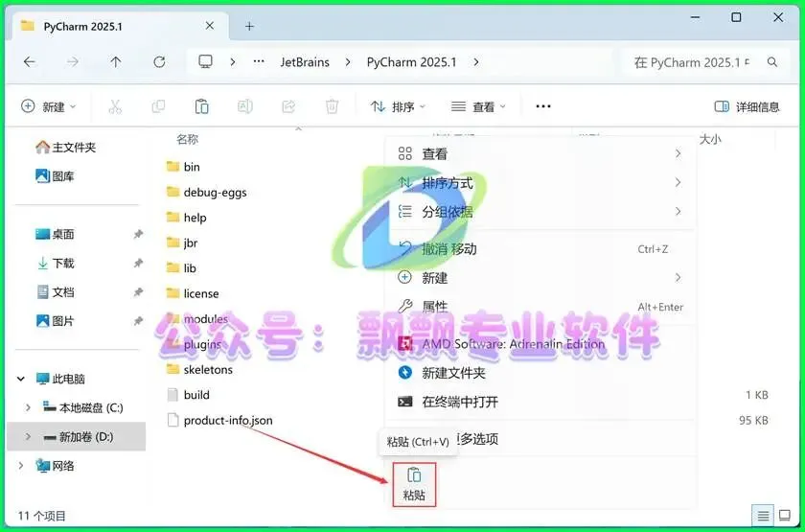Go up one folder level
This screenshot has width=805, height=532.
coord(116,62)
